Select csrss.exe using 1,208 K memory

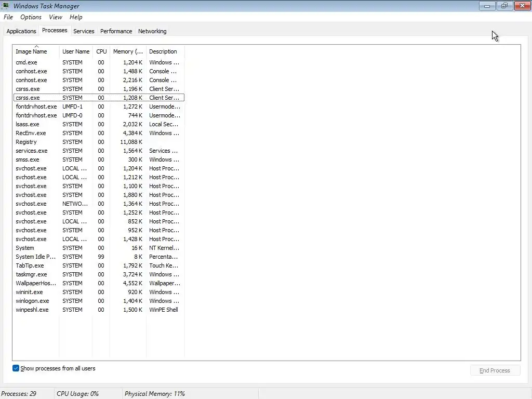pos(99,98)
